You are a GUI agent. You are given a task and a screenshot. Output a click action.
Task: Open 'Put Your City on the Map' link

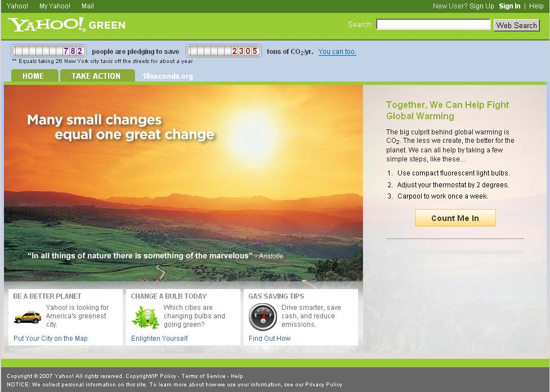coord(51,339)
